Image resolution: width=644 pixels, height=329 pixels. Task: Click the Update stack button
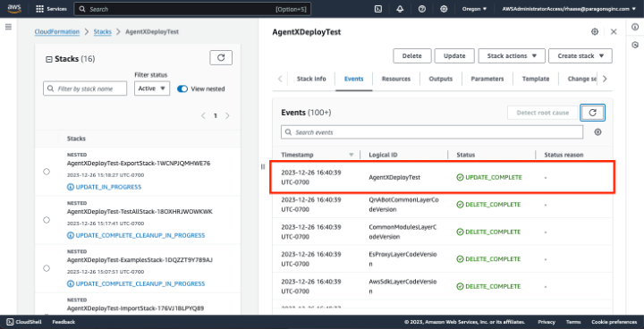tap(454, 55)
